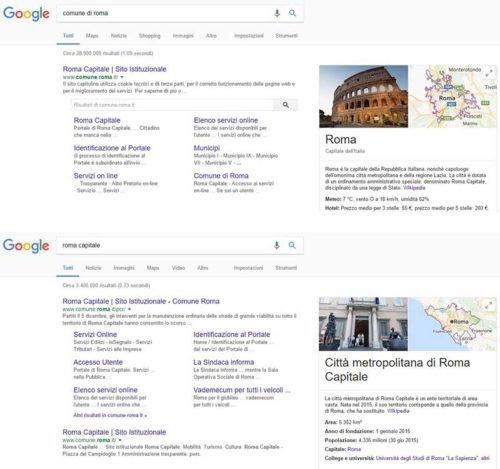
Task: Click the 'Città metropolitana di Roma Capitale' title
Action: (397, 370)
